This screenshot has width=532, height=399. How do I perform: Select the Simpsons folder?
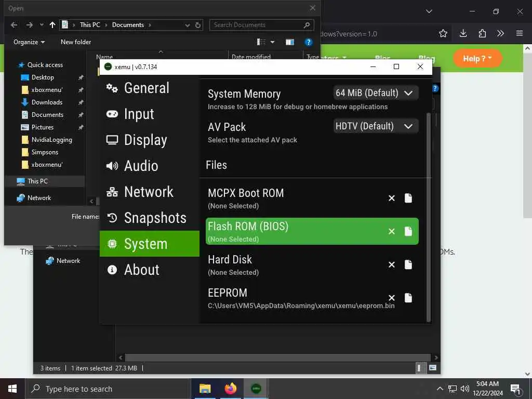point(45,152)
